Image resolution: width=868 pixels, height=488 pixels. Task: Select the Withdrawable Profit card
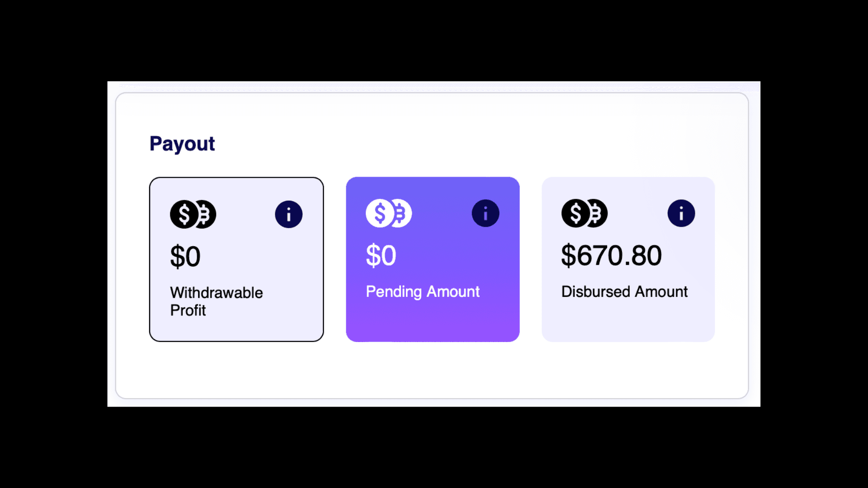(236, 259)
